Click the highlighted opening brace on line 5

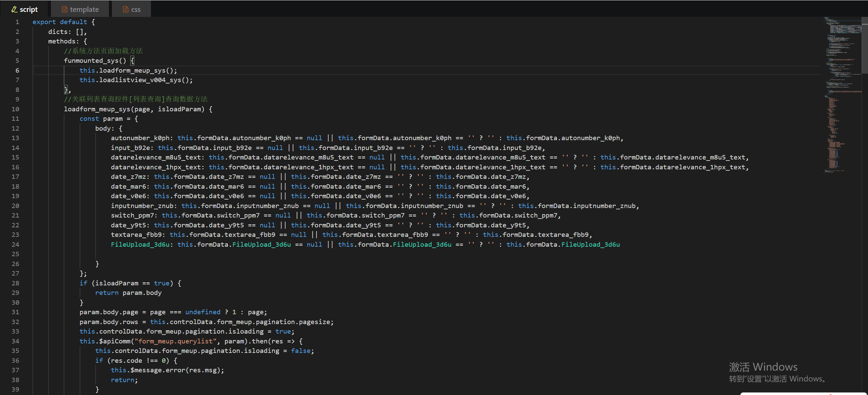coord(132,60)
